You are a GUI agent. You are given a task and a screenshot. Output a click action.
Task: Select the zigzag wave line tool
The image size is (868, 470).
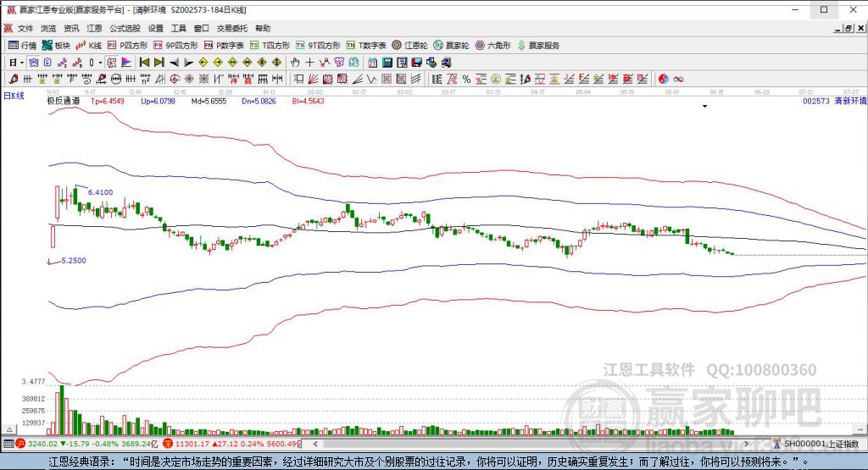371,79
